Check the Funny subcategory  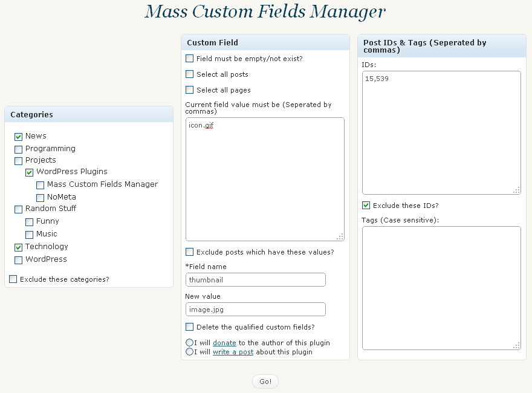[29, 222]
